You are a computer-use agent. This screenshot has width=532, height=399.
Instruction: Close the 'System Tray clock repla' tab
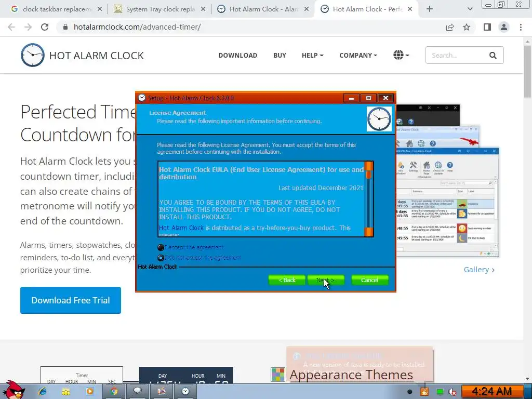click(203, 9)
